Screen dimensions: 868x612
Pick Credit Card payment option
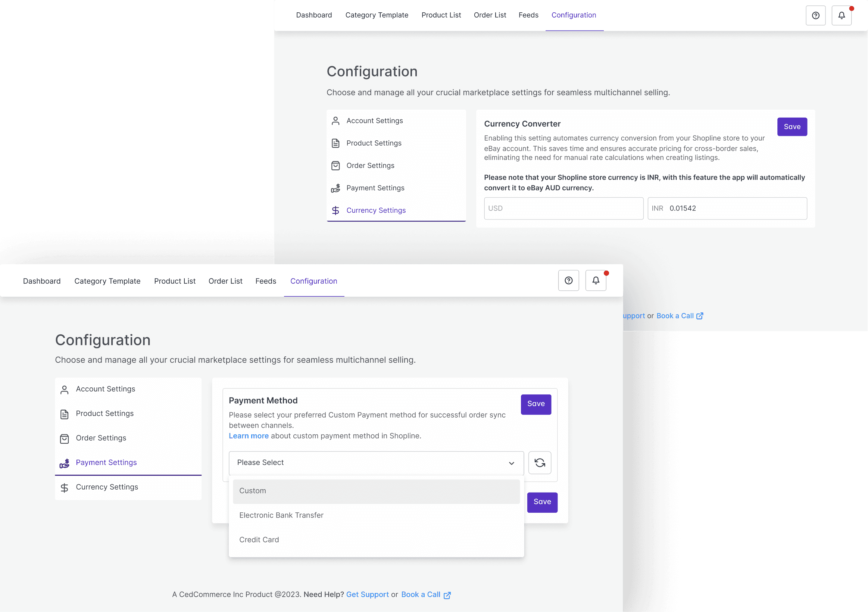pos(259,540)
